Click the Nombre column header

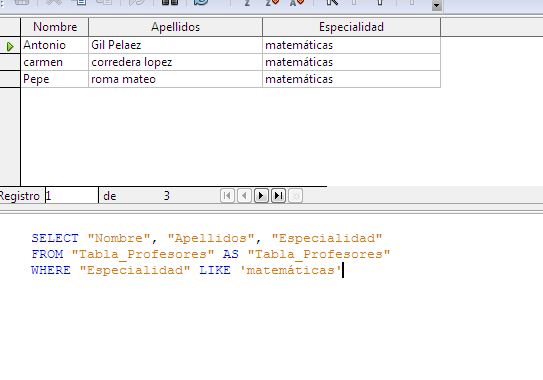(55, 27)
